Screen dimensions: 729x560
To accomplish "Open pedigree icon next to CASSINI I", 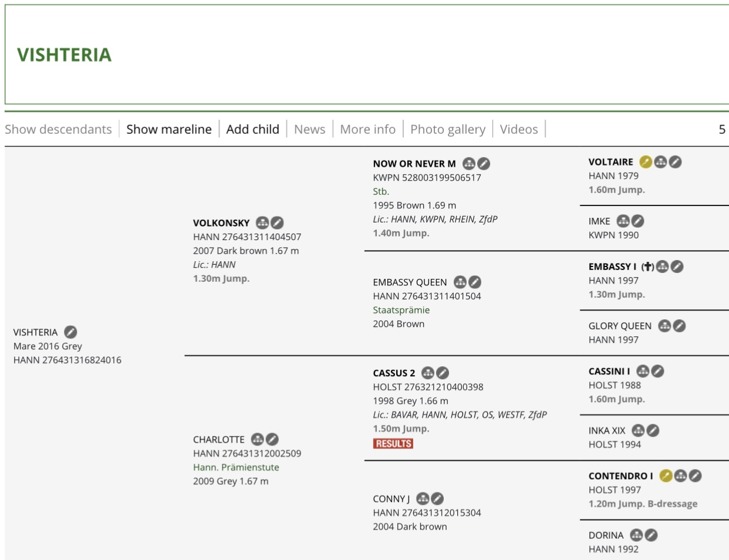I will pos(643,371).
